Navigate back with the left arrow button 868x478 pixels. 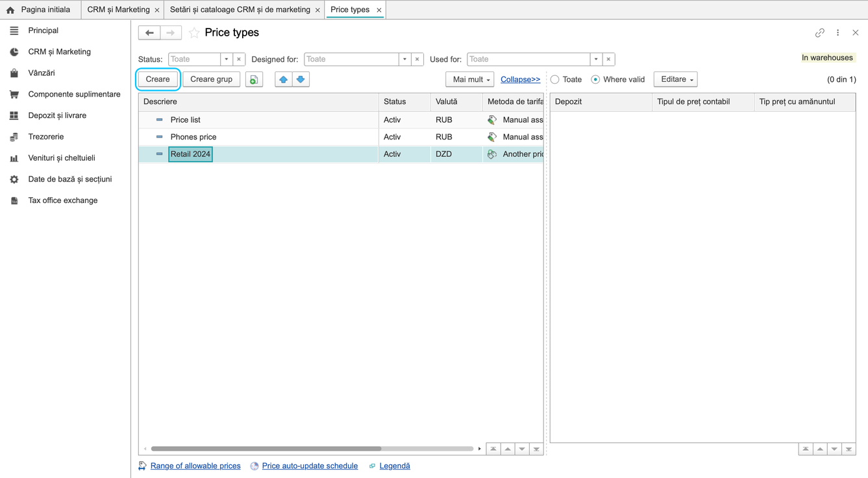[x=149, y=32]
